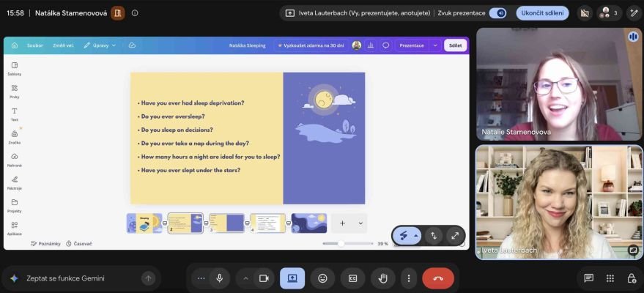Select the slide 3 thumbnail
The width and height of the screenshot is (644, 293).
226,223
